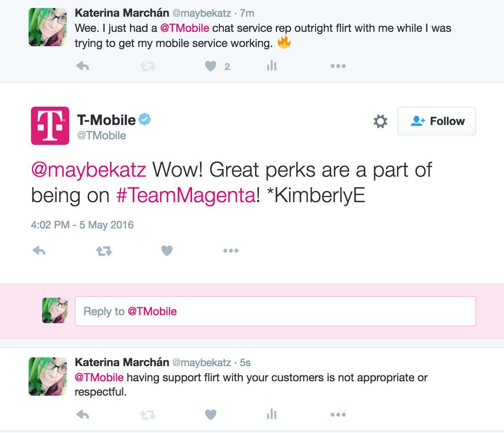Click the @maybekatz mention in T-Mobile tweet
Viewport: 504px width, 433px height.
coord(89,170)
